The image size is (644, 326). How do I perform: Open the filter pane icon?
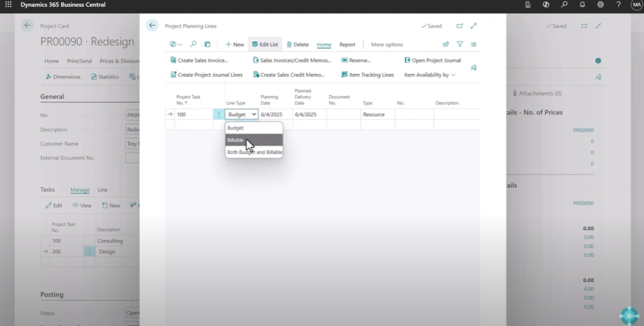coord(460,45)
